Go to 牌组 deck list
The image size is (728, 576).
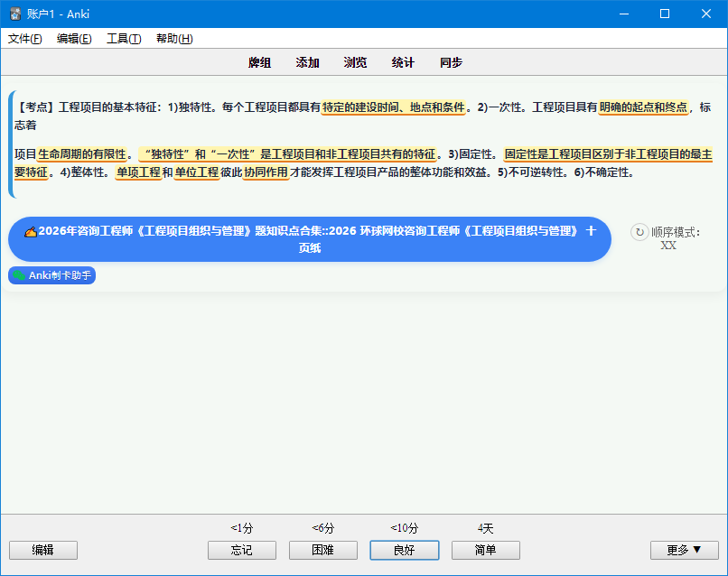pyautogui.click(x=259, y=62)
